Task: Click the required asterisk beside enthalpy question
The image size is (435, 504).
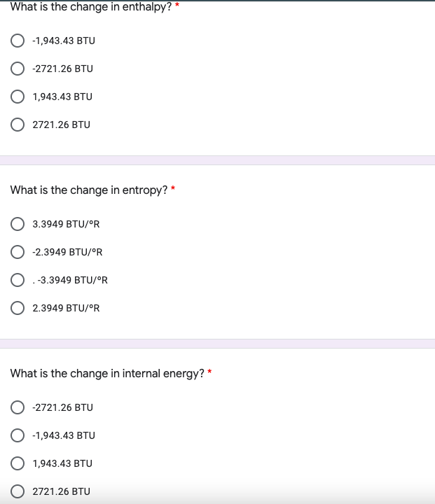Action: click(177, 5)
